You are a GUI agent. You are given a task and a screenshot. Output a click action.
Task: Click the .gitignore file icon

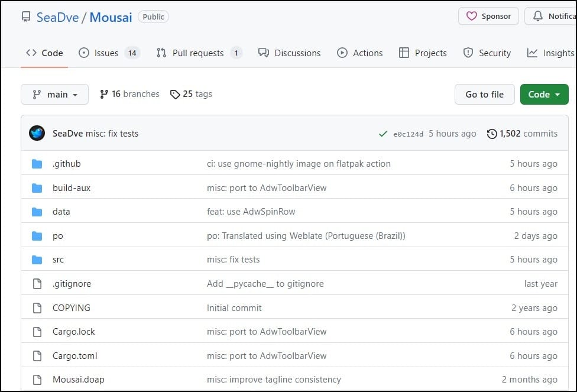coord(37,284)
